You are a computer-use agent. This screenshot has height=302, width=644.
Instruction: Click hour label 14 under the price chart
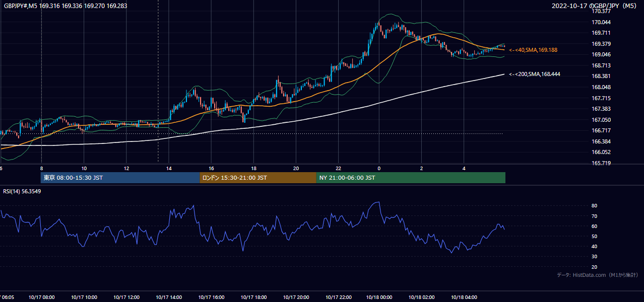click(169, 169)
